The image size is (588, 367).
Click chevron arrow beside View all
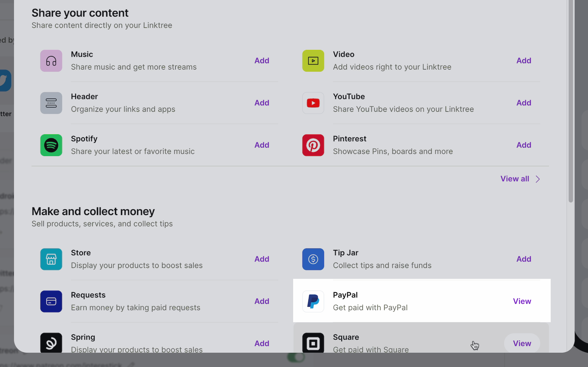(538, 179)
